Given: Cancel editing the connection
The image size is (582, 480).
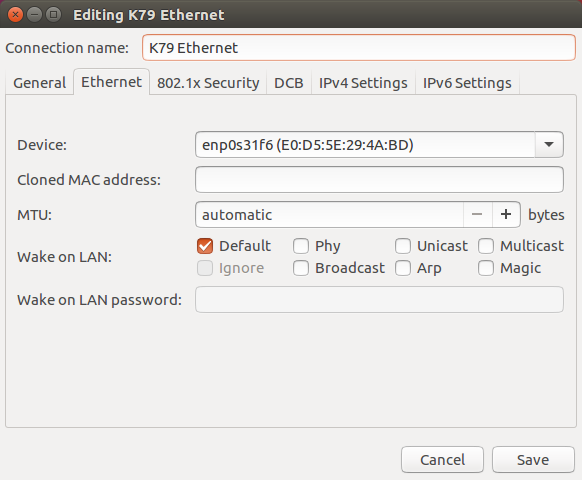Looking at the screenshot, I should tap(442, 460).
